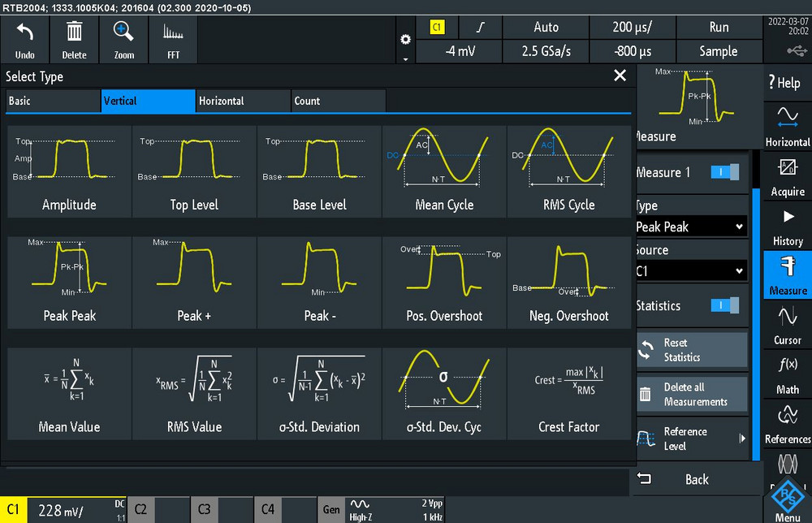This screenshot has height=523, width=812.
Task: Select the RMS Cycle measurement
Action: [568, 171]
